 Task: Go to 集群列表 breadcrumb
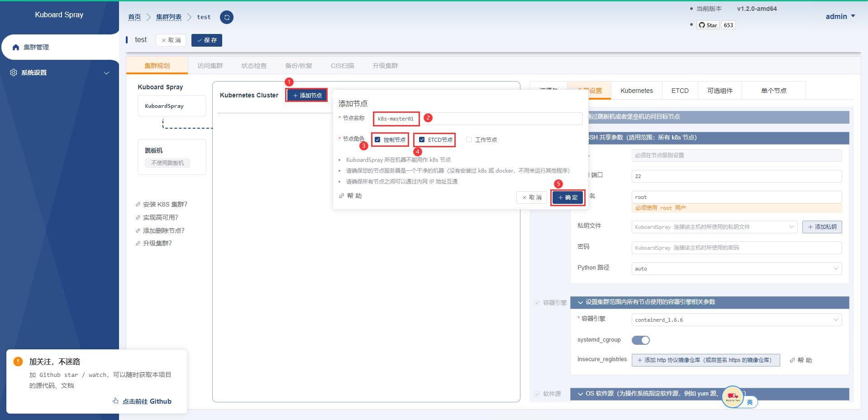(169, 17)
